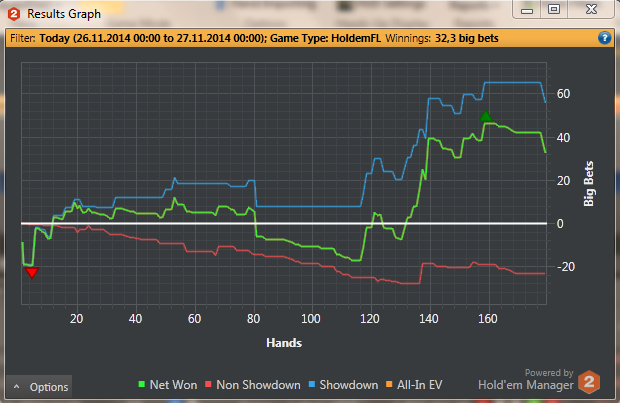Toggle the Showdown legend series

point(343,385)
